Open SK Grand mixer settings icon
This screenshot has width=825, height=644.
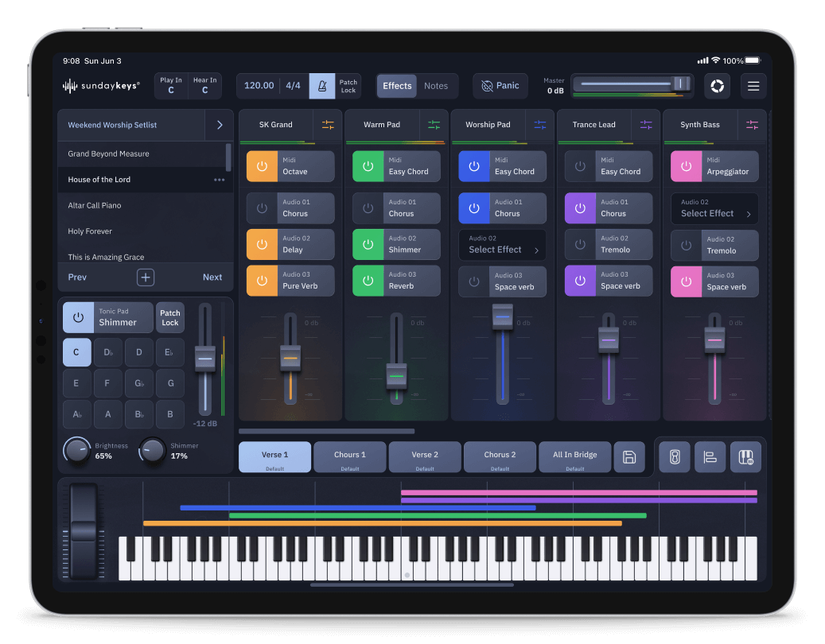coord(328,125)
